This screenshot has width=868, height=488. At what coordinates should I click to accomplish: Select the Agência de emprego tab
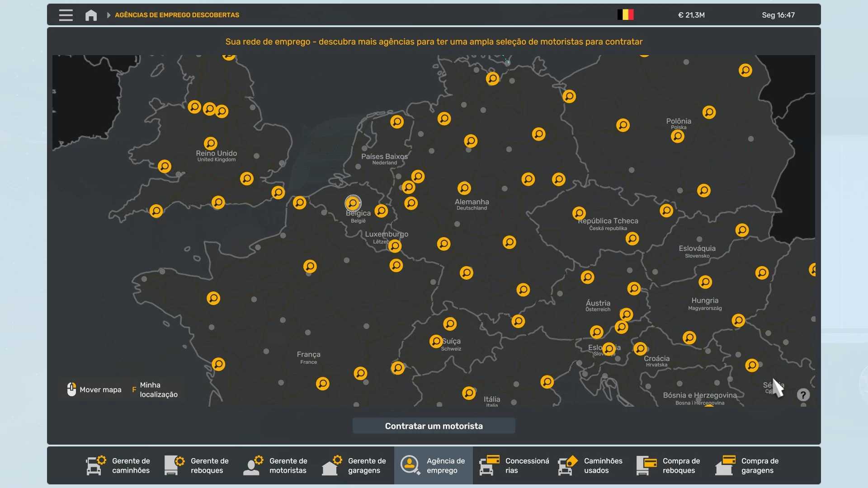pos(433,465)
